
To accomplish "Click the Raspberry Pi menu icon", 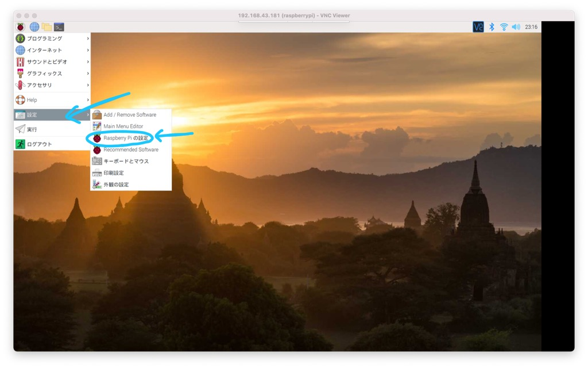I will click(21, 27).
